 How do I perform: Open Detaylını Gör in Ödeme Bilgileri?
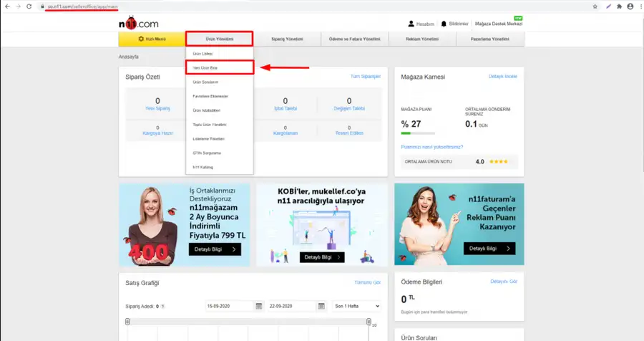504,282
